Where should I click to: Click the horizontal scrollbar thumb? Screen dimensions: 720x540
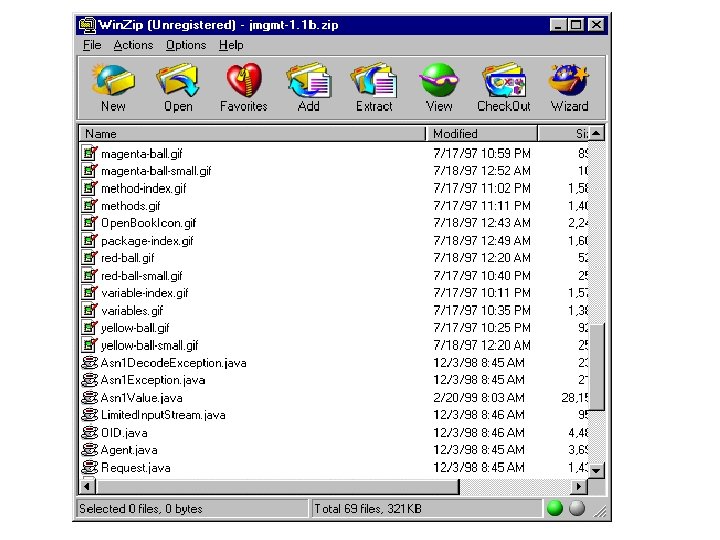[277, 486]
